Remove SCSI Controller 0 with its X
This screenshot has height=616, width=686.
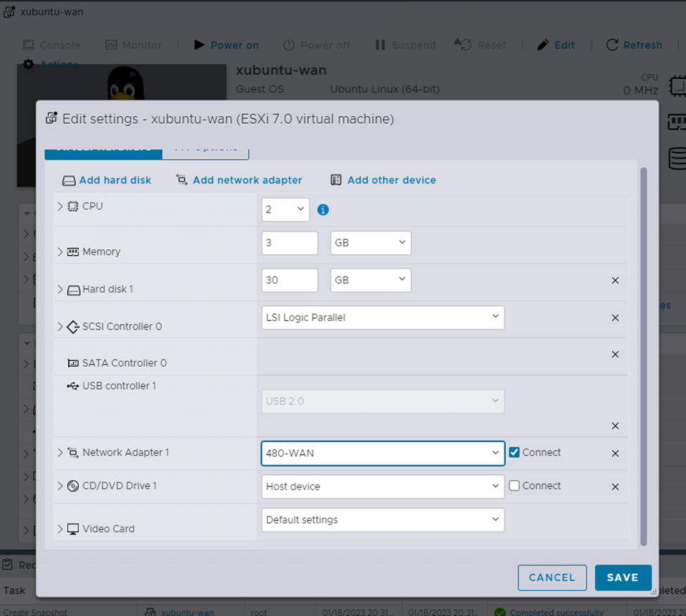[615, 318]
